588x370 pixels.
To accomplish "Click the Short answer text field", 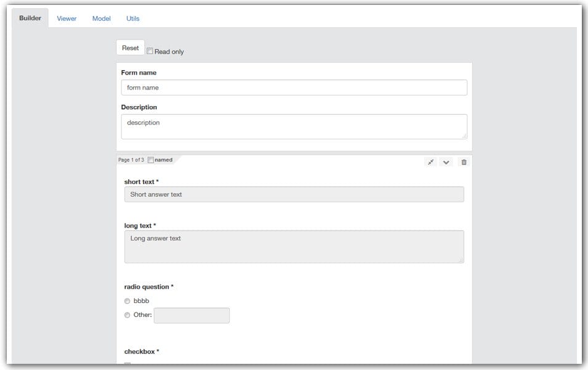I will pyautogui.click(x=294, y=194).
